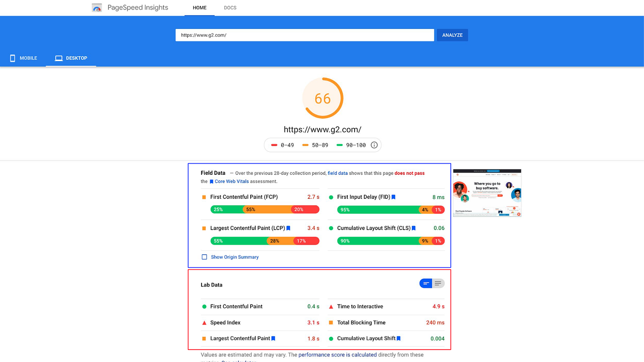The image size is (644, 362).
Task: Select the expanded view toggle in Lab Data
Action: coord(438,283)
